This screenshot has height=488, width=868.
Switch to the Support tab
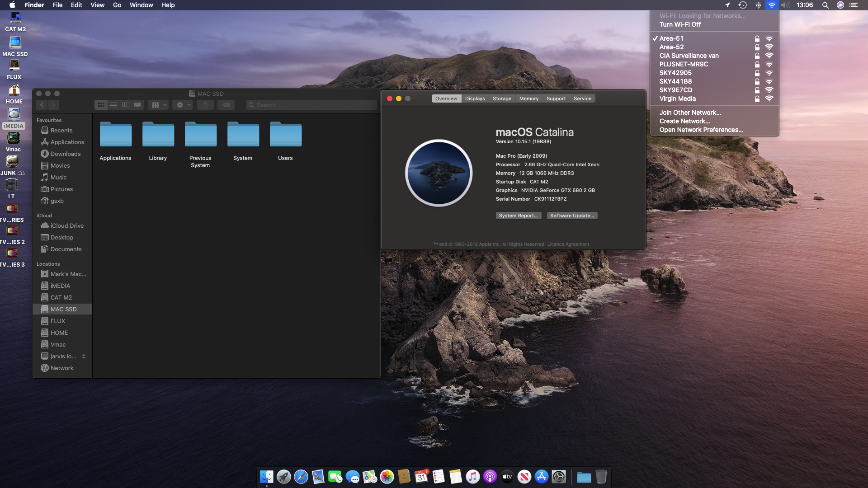(x=556, y=99)
